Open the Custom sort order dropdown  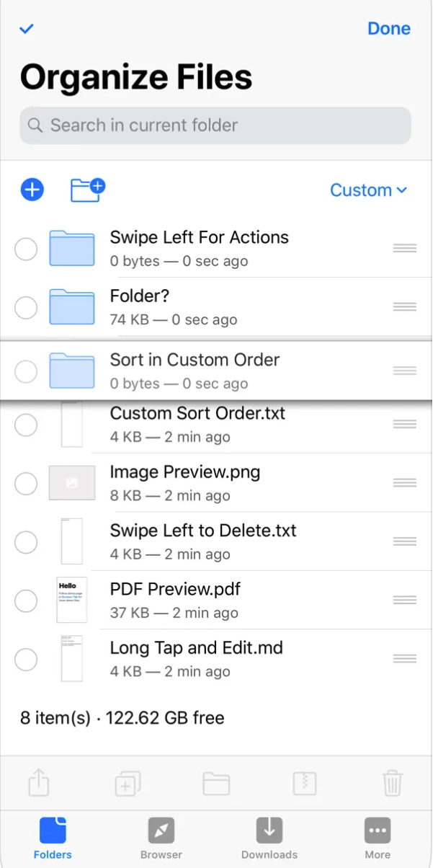click(x=368, y=190)
